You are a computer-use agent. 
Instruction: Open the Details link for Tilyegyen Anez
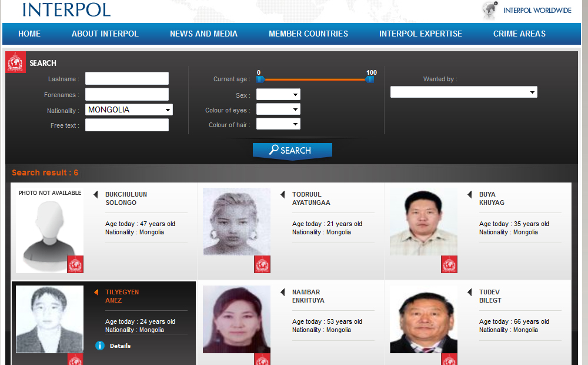coord(120,346)
